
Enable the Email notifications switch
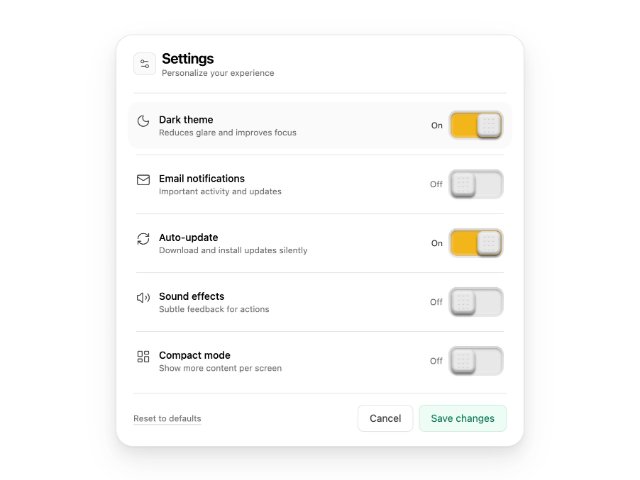pyautogui.click(x=476, y=184)
